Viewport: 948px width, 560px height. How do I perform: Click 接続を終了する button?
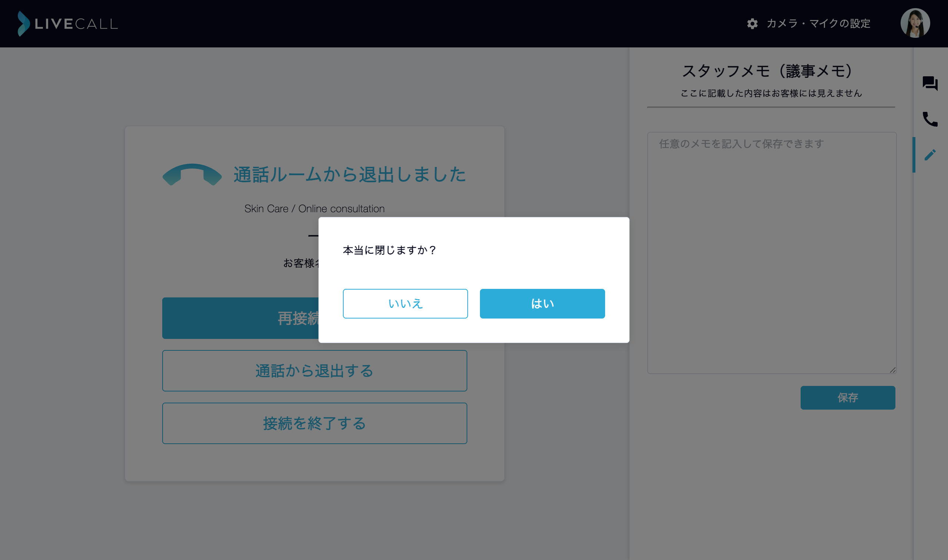[x=315, y=423]
